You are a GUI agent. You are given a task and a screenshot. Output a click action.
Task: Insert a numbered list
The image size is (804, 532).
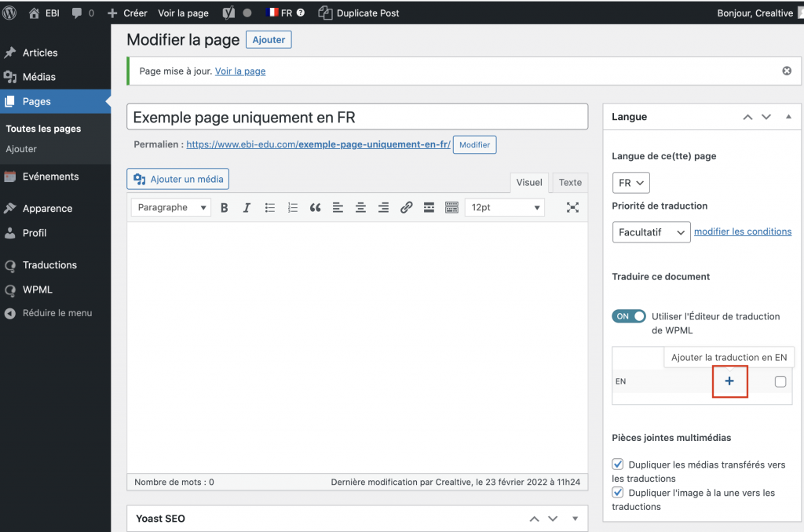(292, 208)
